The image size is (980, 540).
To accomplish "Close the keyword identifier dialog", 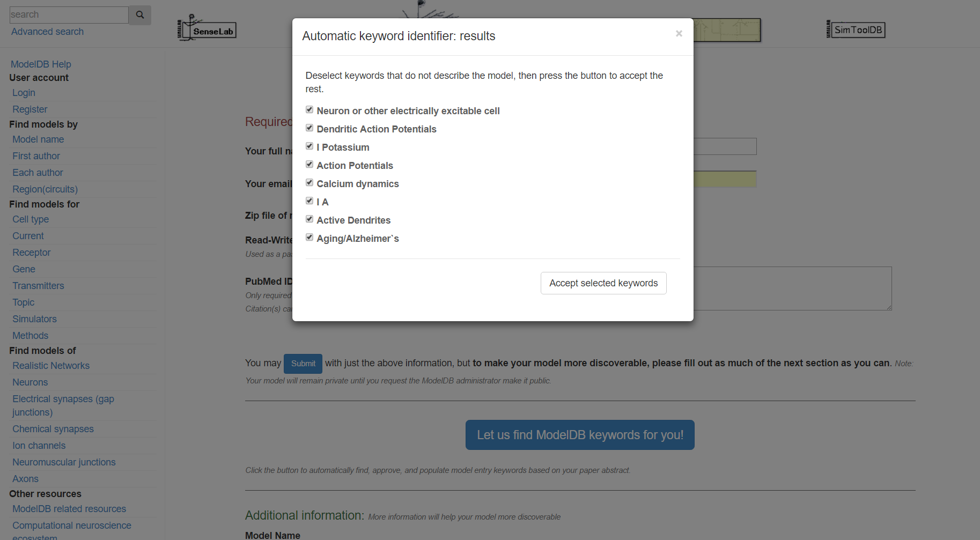I will click(x=679, y=34).
